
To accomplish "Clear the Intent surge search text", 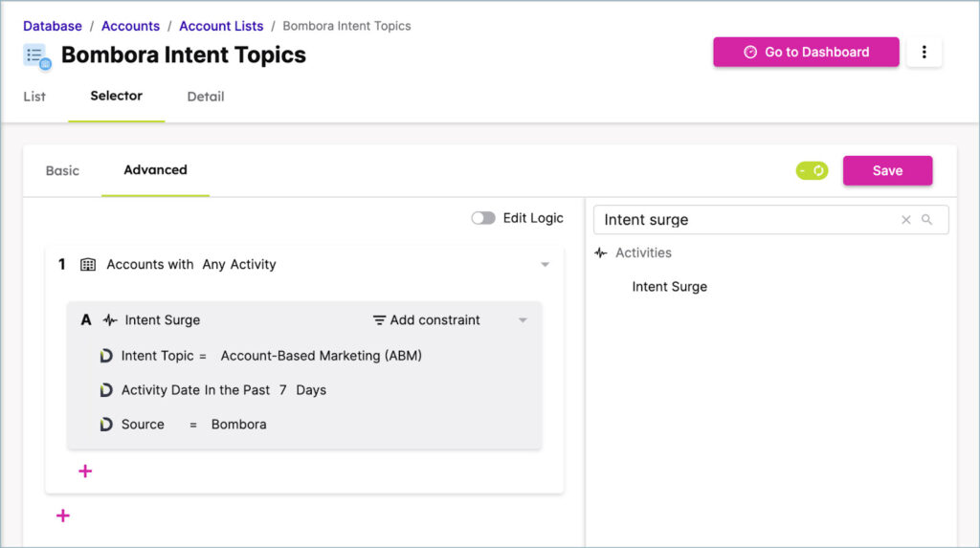I will (x=905, y=220).
